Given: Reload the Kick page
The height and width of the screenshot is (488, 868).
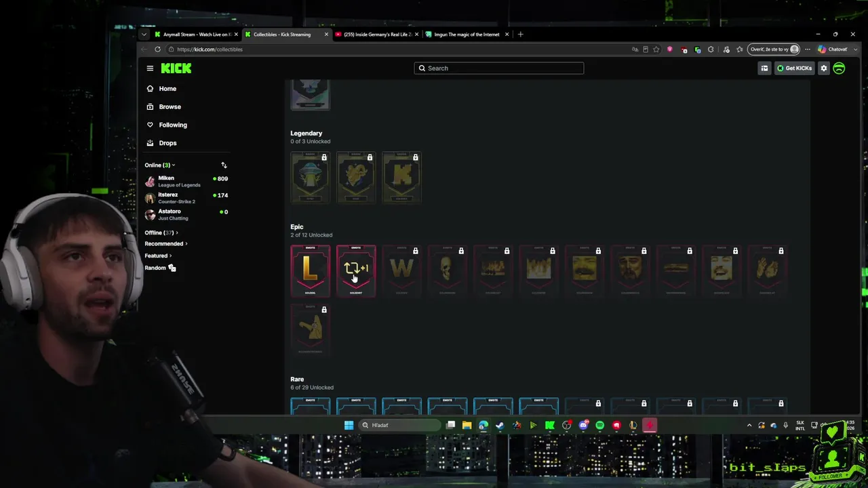Looking at the screenshot, I should click(157, 49).
